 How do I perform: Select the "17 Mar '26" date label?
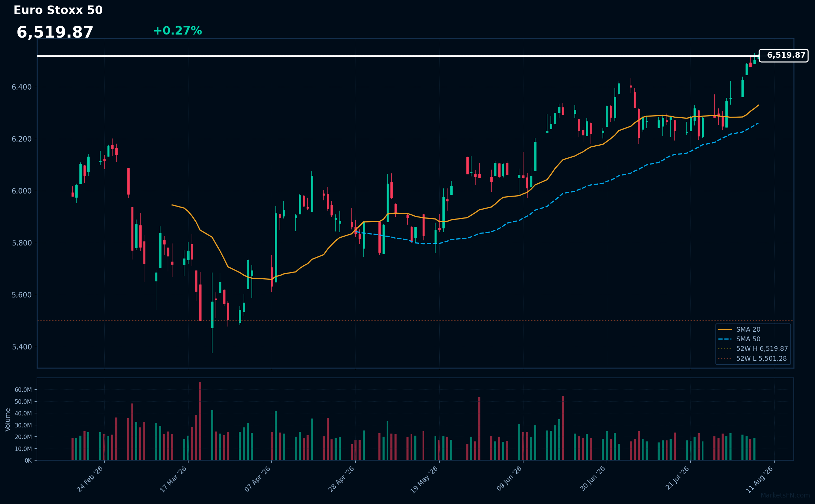[173, 479]
